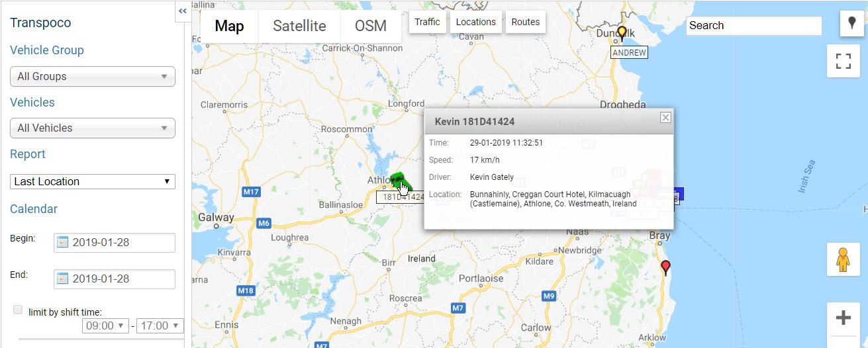The image size is (868, 348).
Task: Collapse the sidebar with double-chevron icon
Action: (x=183, y=11)
